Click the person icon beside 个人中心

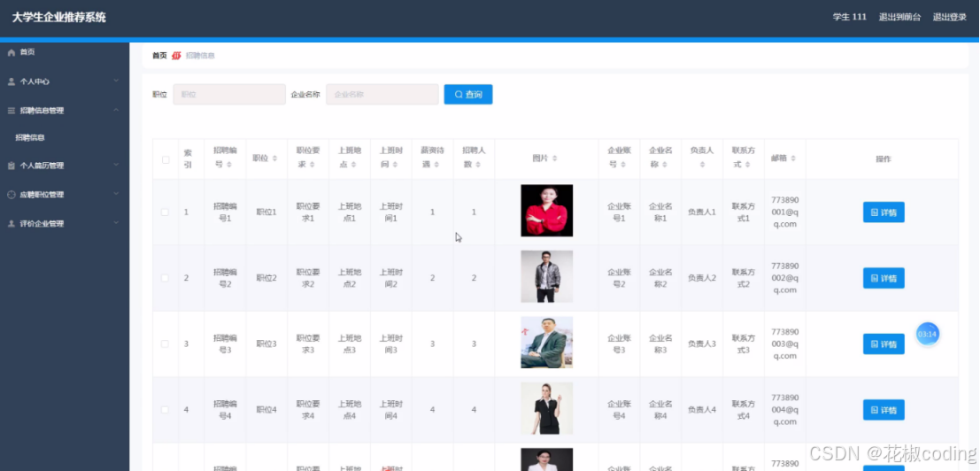12,81
